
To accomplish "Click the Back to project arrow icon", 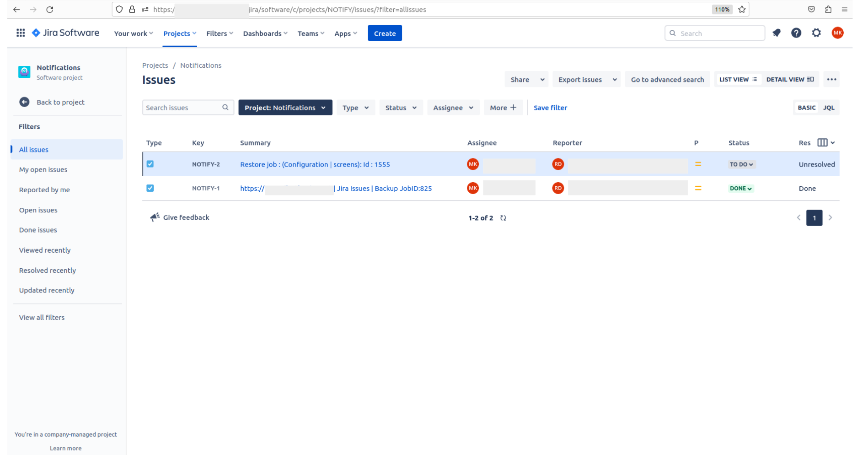I will click(x=25, y=102).
